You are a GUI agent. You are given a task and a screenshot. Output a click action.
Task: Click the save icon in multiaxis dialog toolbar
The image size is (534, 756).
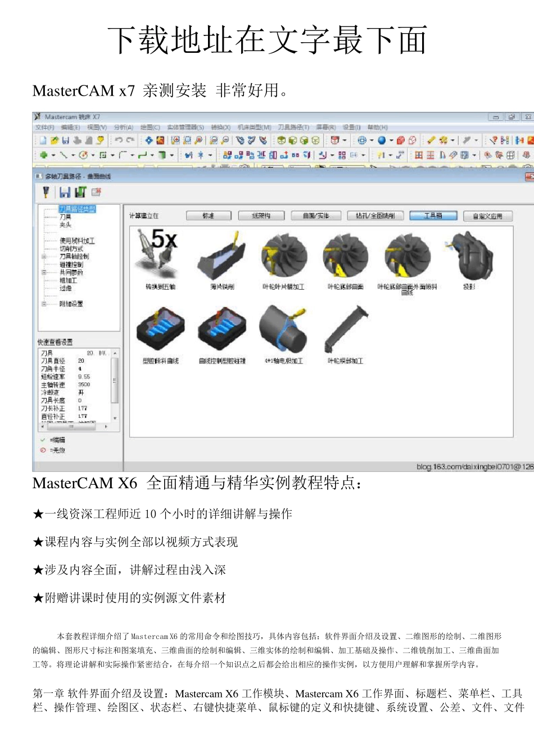(x=65, y=192)
